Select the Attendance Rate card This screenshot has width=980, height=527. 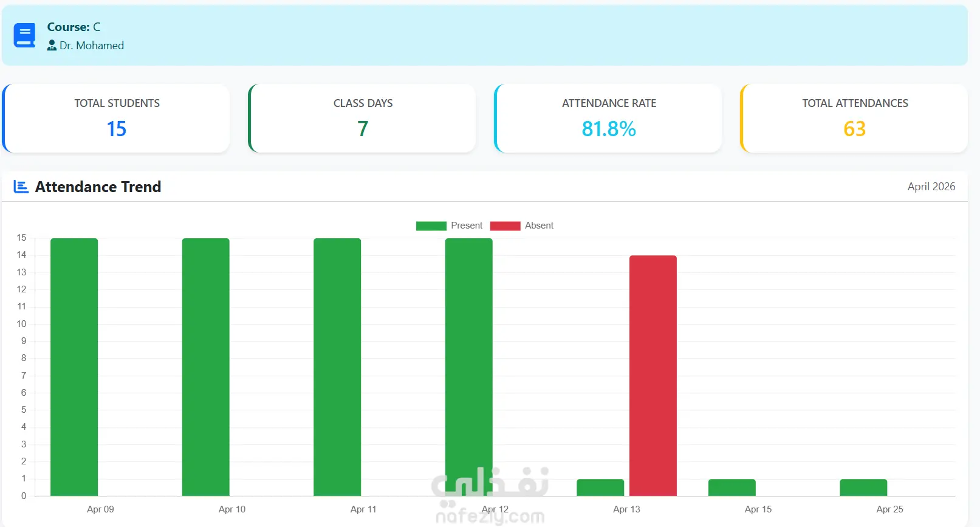click(608, 118)
